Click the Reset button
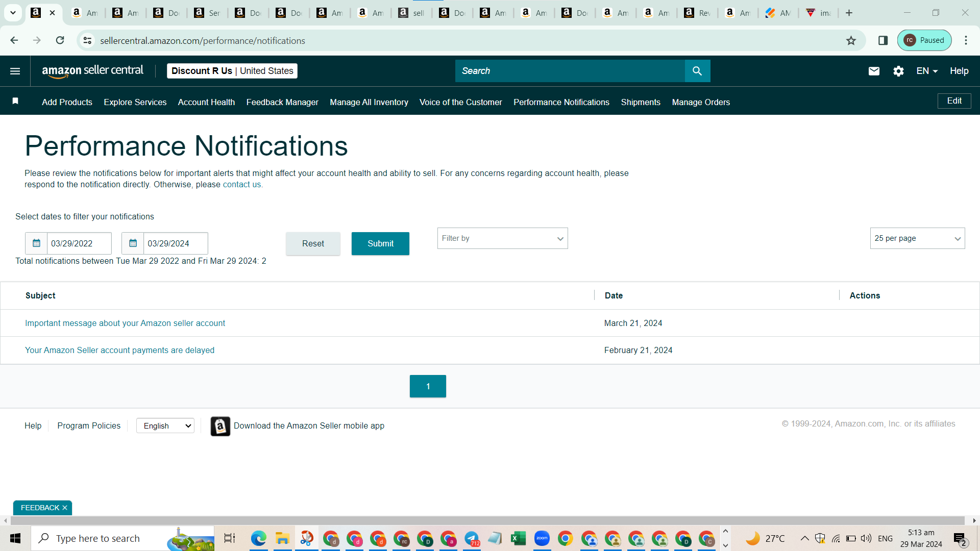Image resolution: width=980 pixels, height=551 pixels. (x=313, y=243)
